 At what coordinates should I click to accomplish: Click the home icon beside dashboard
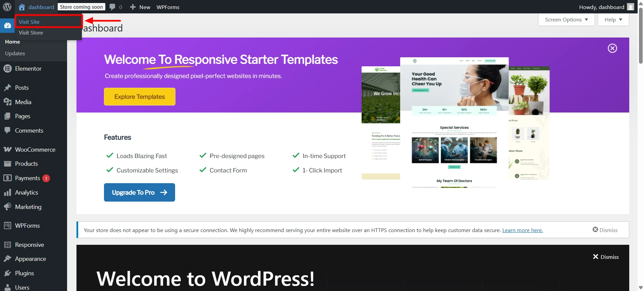click(22, 7)
